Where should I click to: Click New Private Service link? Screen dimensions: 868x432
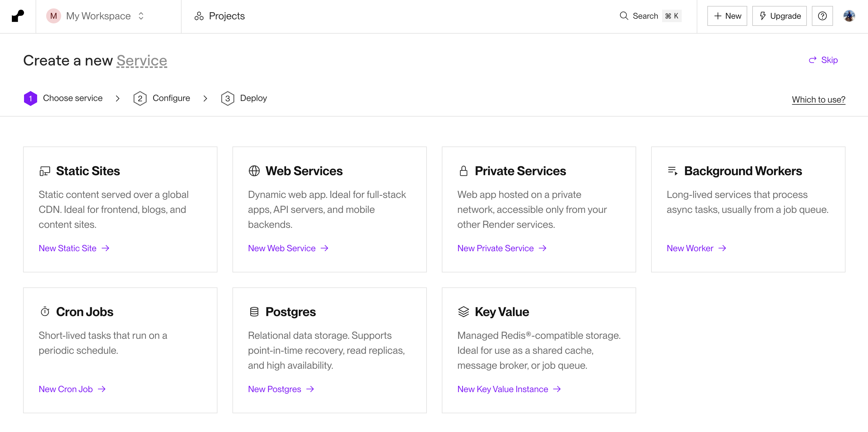click(x=495, y=248)
